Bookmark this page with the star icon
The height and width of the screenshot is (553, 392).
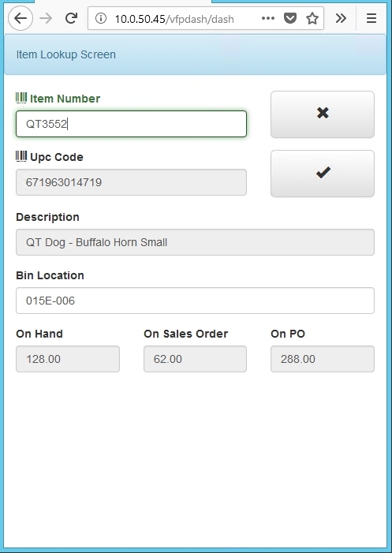click(x=312, y=18)
